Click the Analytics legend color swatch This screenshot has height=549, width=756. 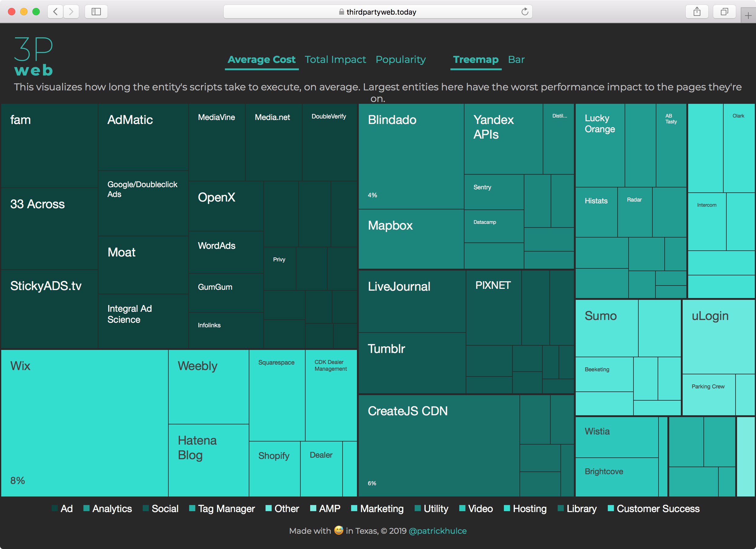(x=86, y=508)
